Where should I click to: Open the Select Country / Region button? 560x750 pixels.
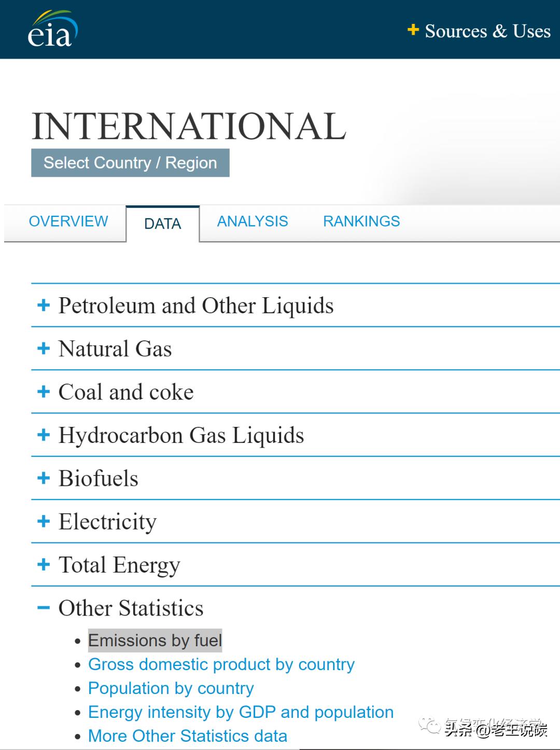tap(130, 163)
